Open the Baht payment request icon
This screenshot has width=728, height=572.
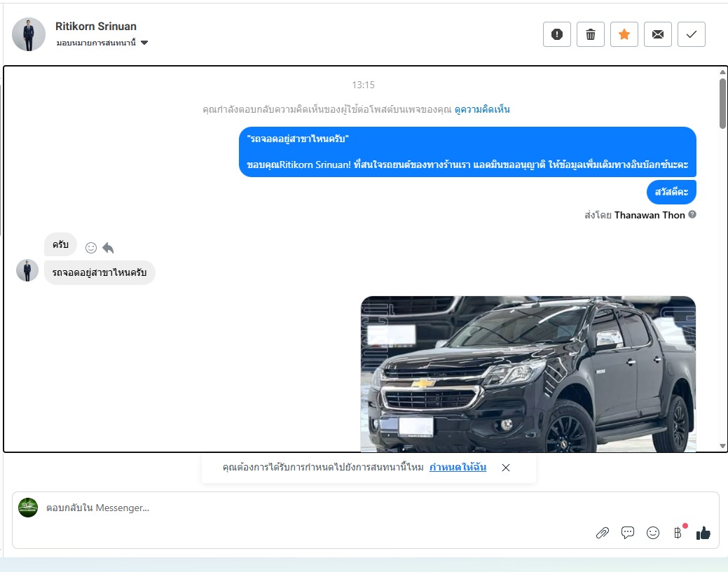(678, 533)
